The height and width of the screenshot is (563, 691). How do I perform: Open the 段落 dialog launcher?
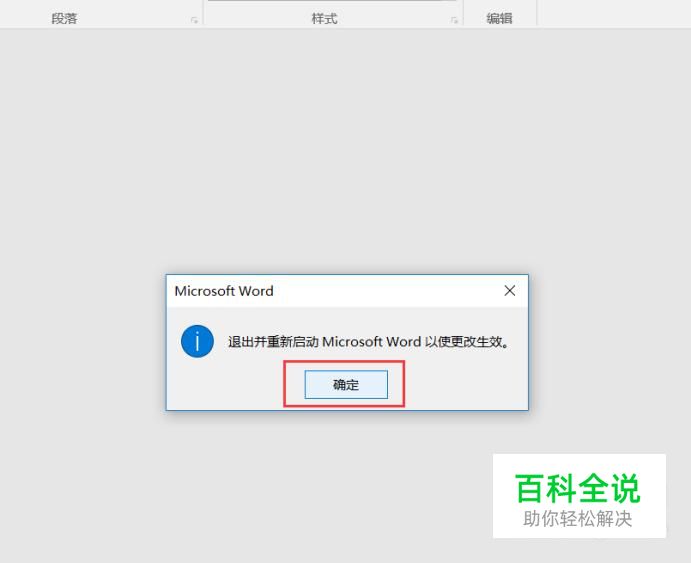click(x=194, y=20)
